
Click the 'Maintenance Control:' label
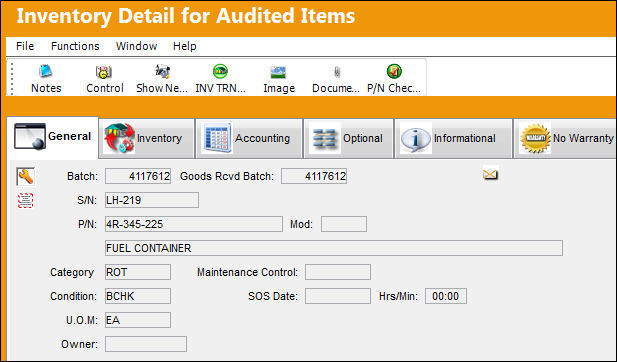[248, 272]
